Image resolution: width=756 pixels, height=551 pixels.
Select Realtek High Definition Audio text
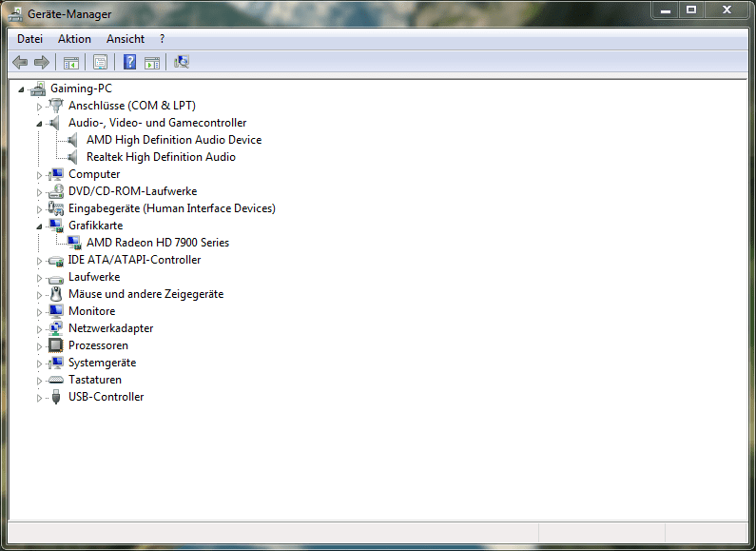[161, 157]
